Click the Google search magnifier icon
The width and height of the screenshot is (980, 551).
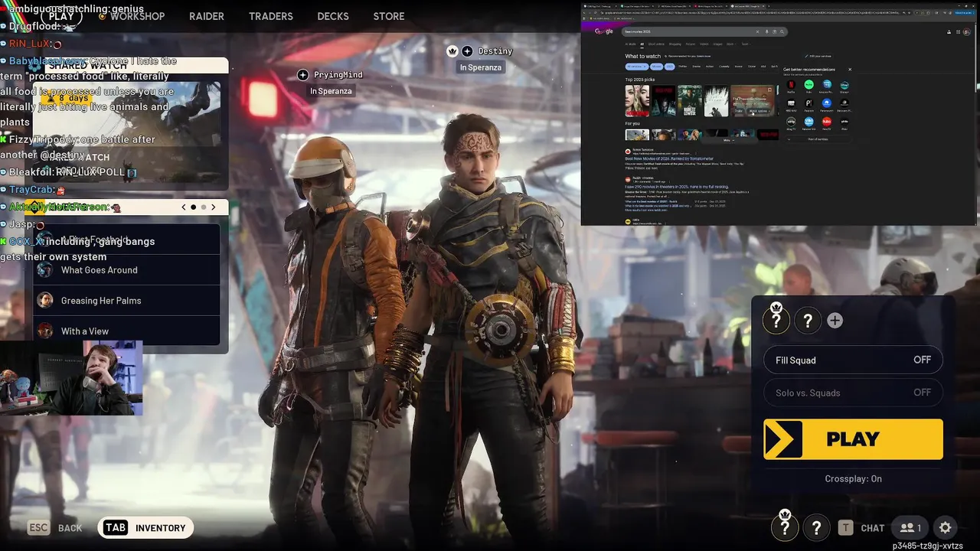782,31
